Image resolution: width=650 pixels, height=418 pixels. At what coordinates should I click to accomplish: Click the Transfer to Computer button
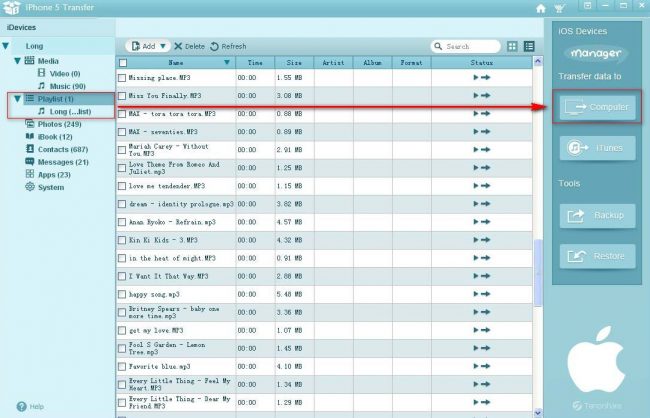pyautogui.click(x=598, y=107)
